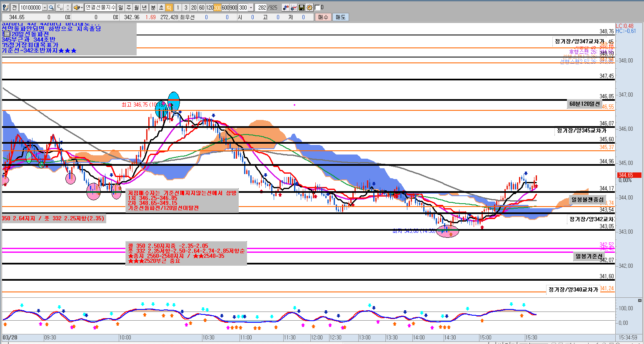Click the 350 2.64지지 / 풋 332 memo
Screen dimensions: 644x344
pos(53,218)
